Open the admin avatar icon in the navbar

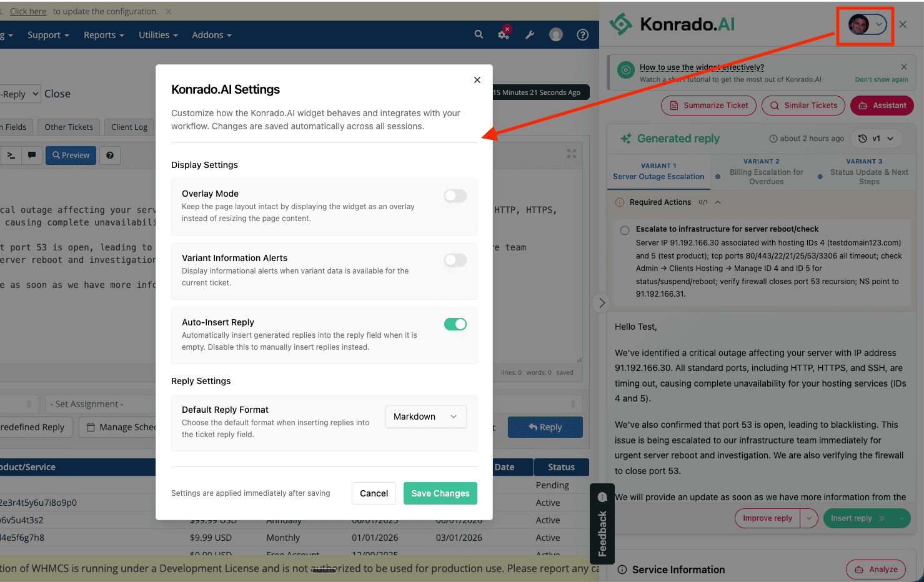click(x=556, y=35)
